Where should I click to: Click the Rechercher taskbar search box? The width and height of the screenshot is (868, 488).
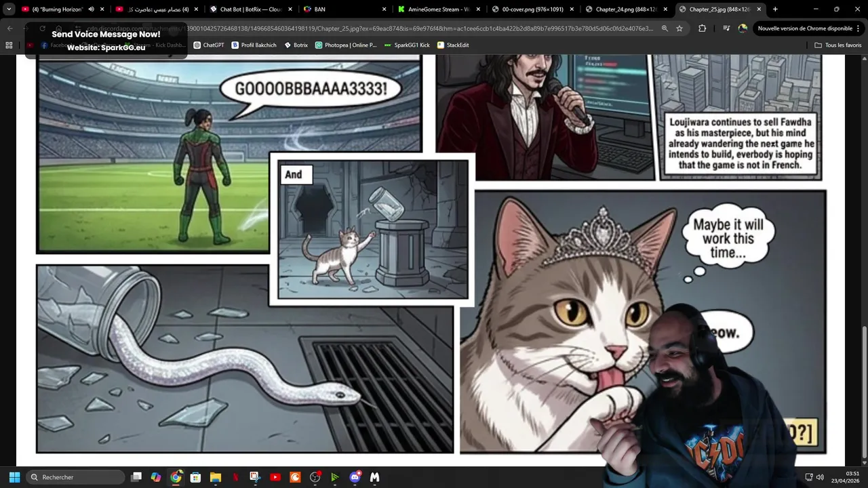pyautogui.click(x=75, y=477)
